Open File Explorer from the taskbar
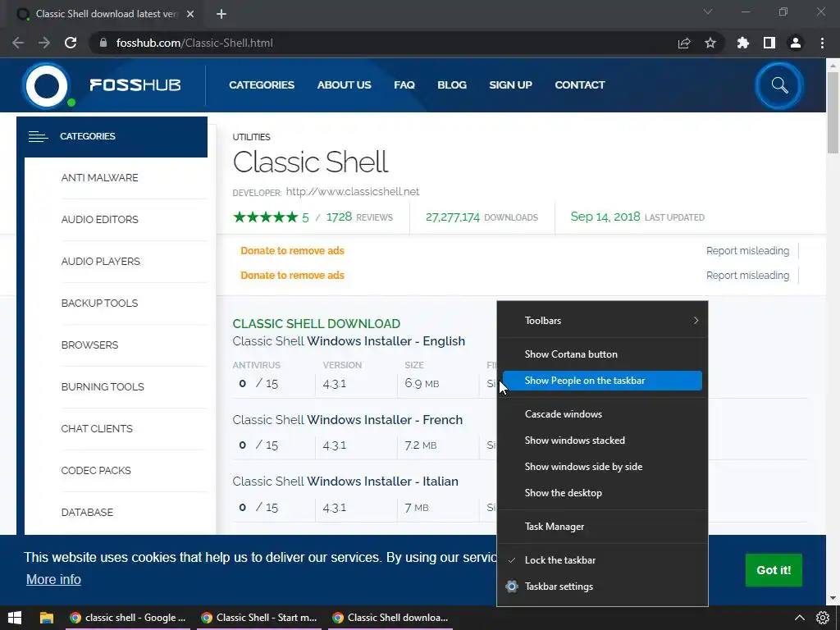 point(47,618)
